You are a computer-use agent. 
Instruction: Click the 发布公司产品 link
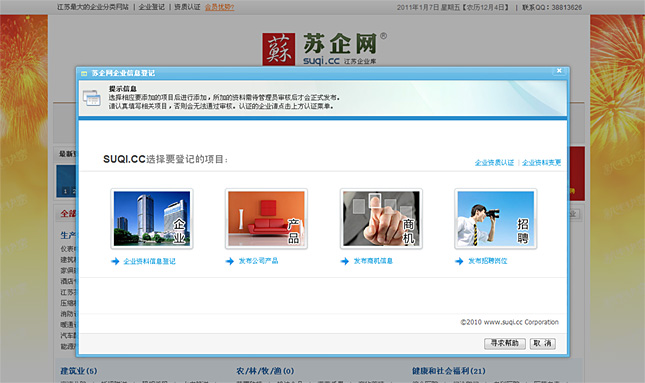click(x=258, y=261)
